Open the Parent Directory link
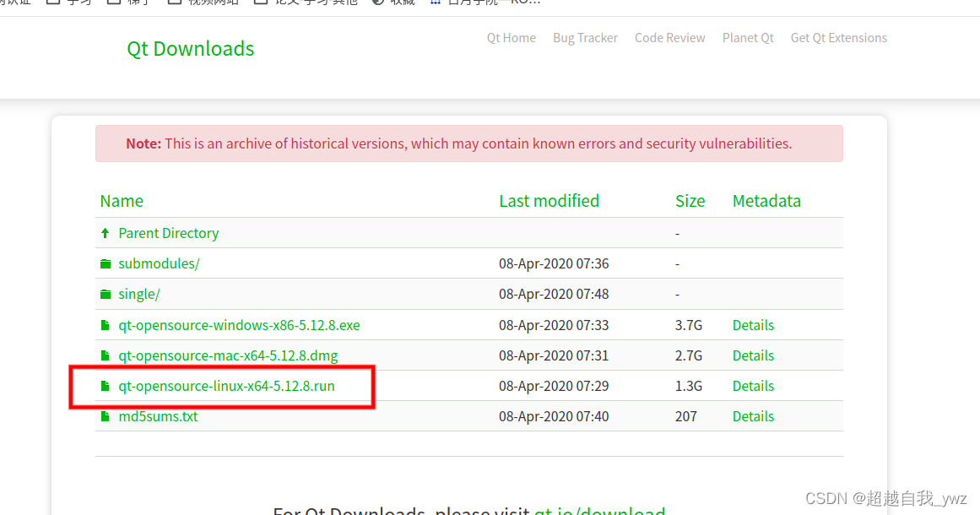Image resolution: width=980 pixels, height=515 pixels. click(169, 233)
